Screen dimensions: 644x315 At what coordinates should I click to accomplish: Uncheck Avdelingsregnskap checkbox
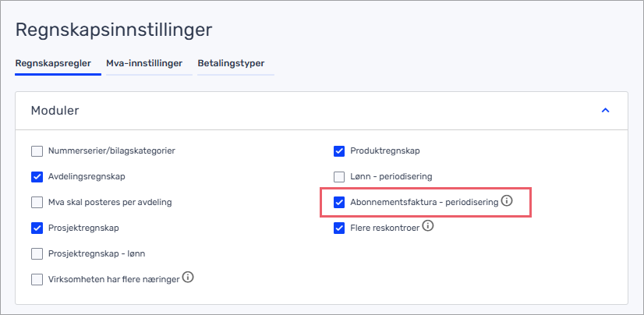click(x=37, y=177)
